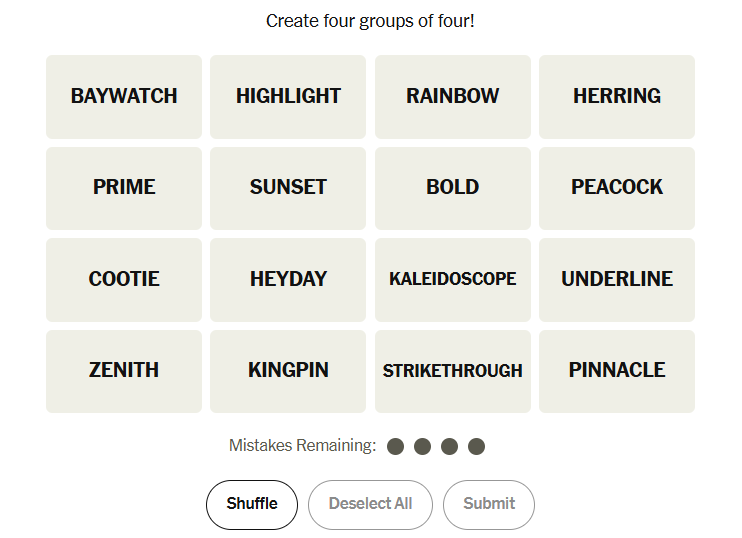The image size is (742, 538).
Task: Tap the PINNACLE tile
Action: coord(616,370)
